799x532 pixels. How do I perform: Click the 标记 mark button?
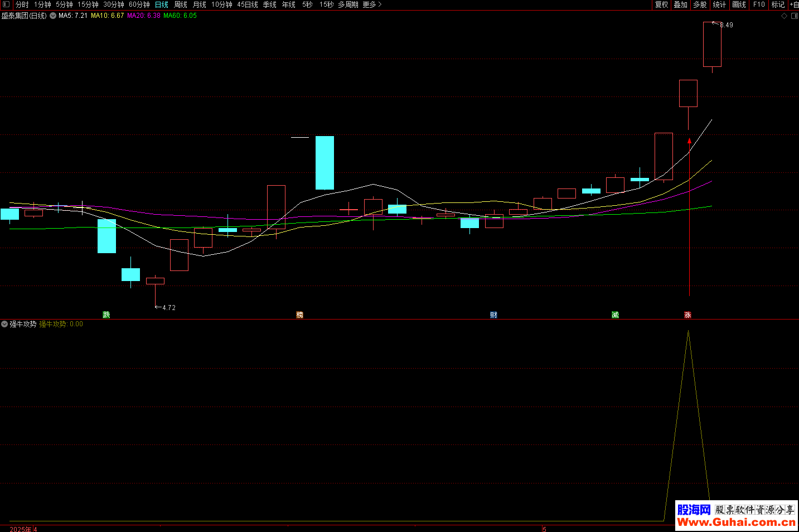[778, 4]
